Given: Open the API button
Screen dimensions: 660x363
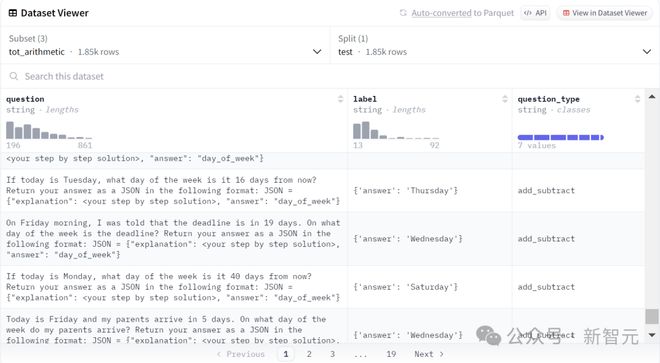Looking at the screenshot, I should click(535, 13).
